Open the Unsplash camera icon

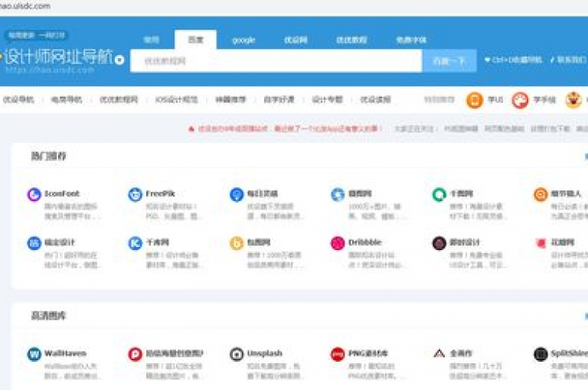237,354
